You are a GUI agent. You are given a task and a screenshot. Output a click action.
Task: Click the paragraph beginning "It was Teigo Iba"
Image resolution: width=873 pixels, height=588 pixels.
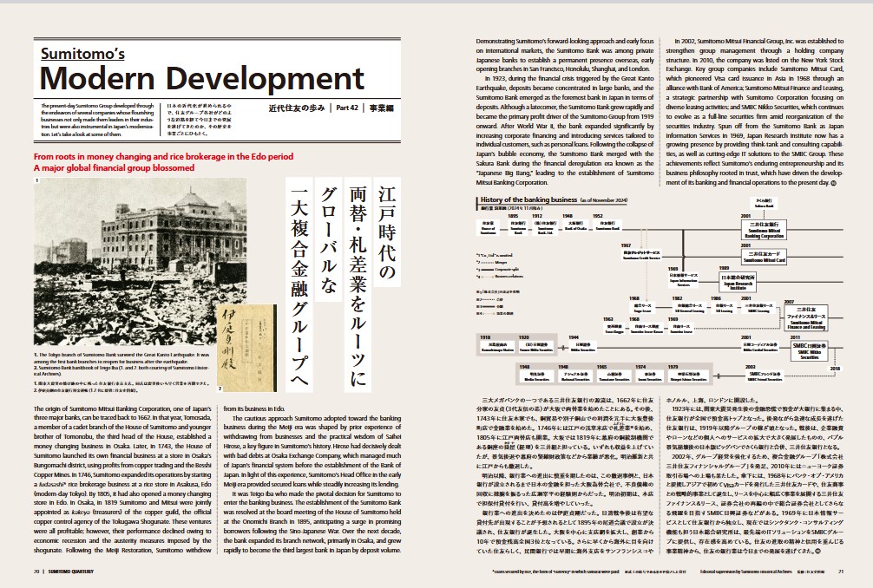pyautogui.click(x=312, y=522)
